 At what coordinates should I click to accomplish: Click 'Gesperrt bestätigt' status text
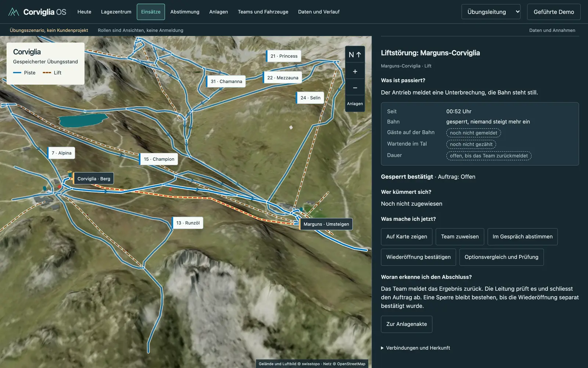point(407,177)
